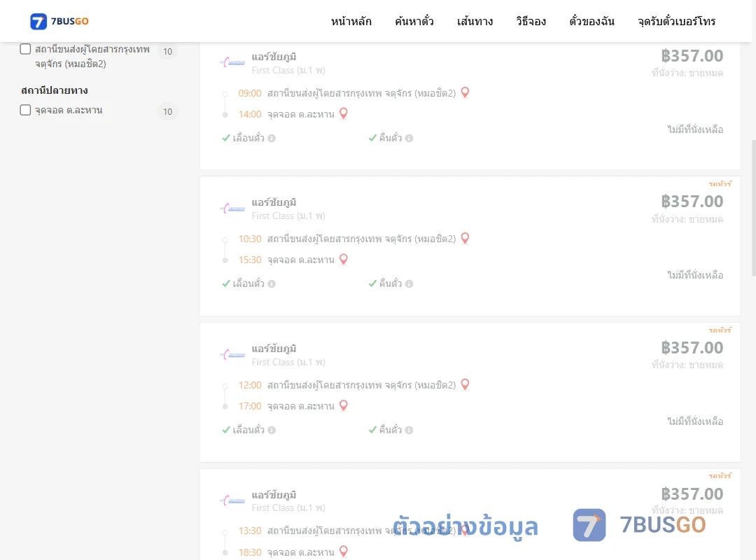Click ฿357.00 price on 12:00 trip
The image size is (756, 560).
click(x=692, y=348)
